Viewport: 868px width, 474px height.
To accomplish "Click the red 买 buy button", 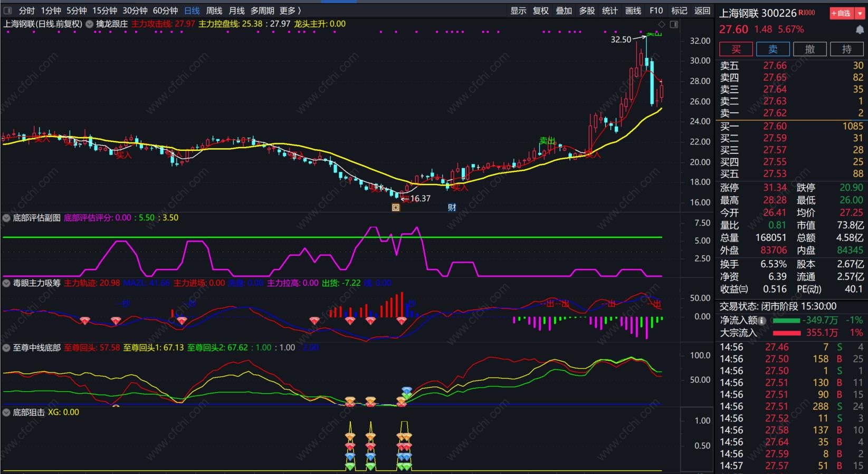I will click(x=736, y=49).
